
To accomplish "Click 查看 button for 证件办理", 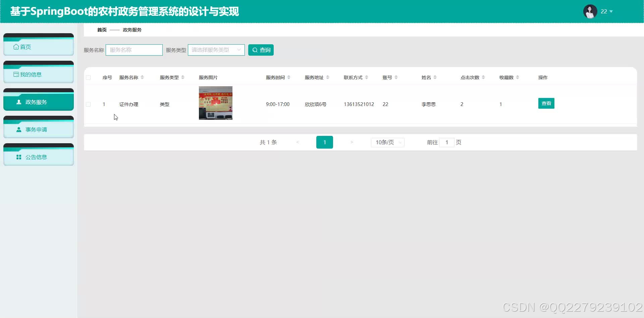I will click(x=546, y=103).
